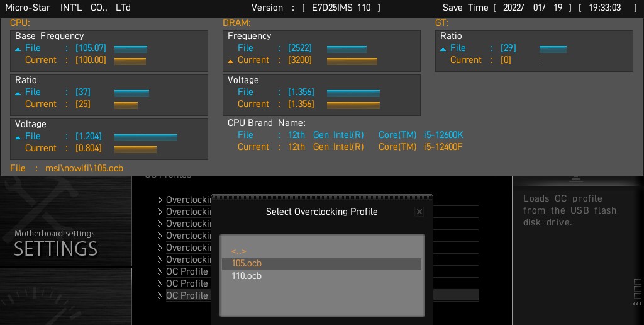Click the save time 19:33:03
The width and height of the screenshot is (644, 325).
(605, 8)
